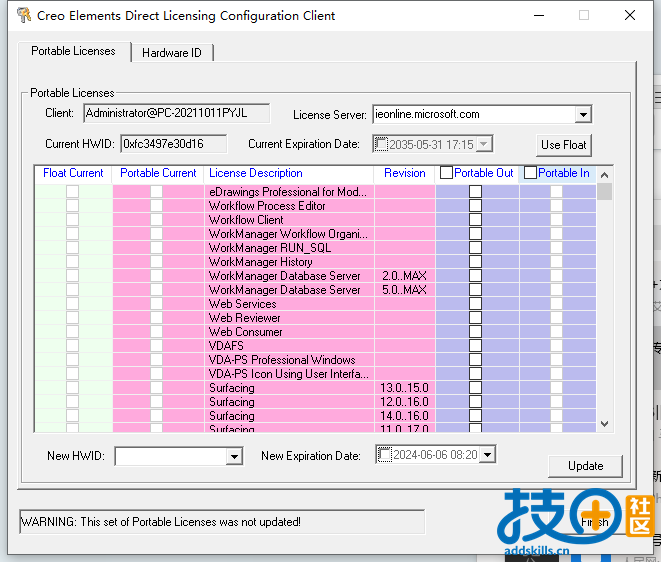661x562 pixels.
Task: Select the Web Consumer license row
Action: click(x=315, y=331)
